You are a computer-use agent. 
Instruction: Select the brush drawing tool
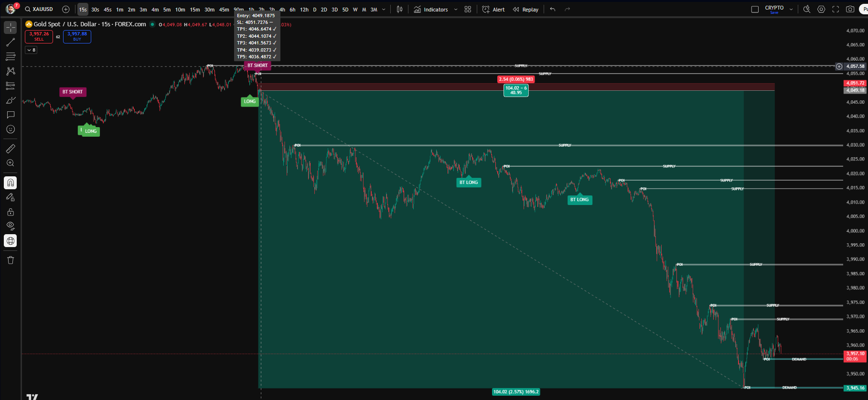pos(11,100)
